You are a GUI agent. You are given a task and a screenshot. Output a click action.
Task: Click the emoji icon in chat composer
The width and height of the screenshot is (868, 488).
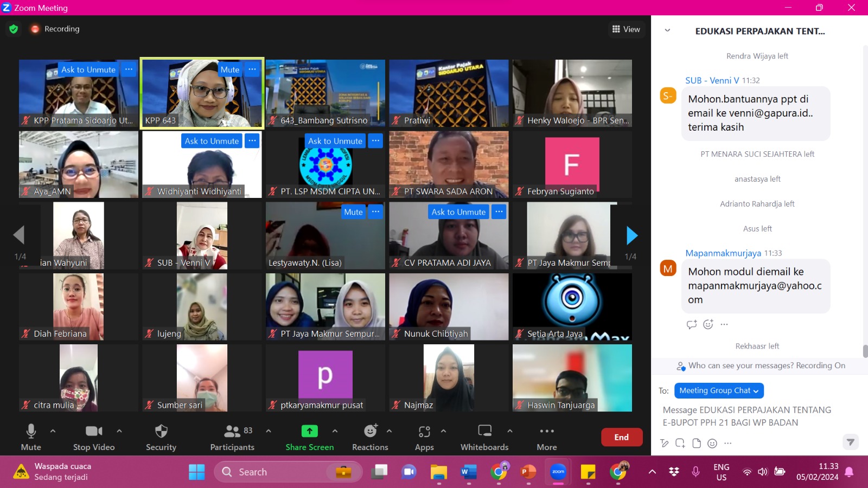[712, 444]
